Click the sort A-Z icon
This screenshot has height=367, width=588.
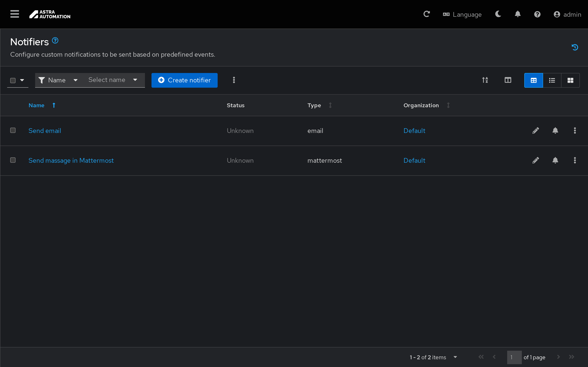pos(485,80)
